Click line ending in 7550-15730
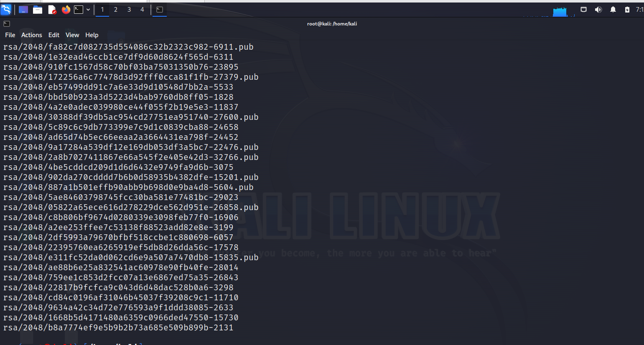Screen dimensions: 644x345 (121, 317)
